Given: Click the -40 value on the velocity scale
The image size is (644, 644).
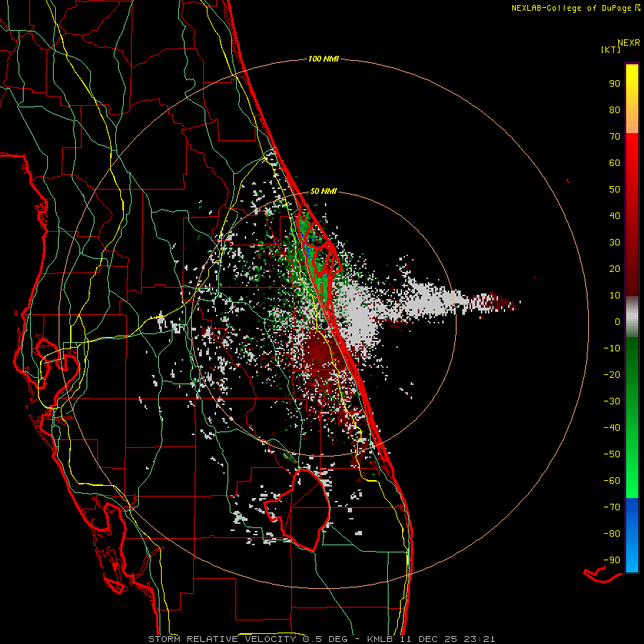Looking at the screenshot, I should pyautogui.click(x=612, y=428).
